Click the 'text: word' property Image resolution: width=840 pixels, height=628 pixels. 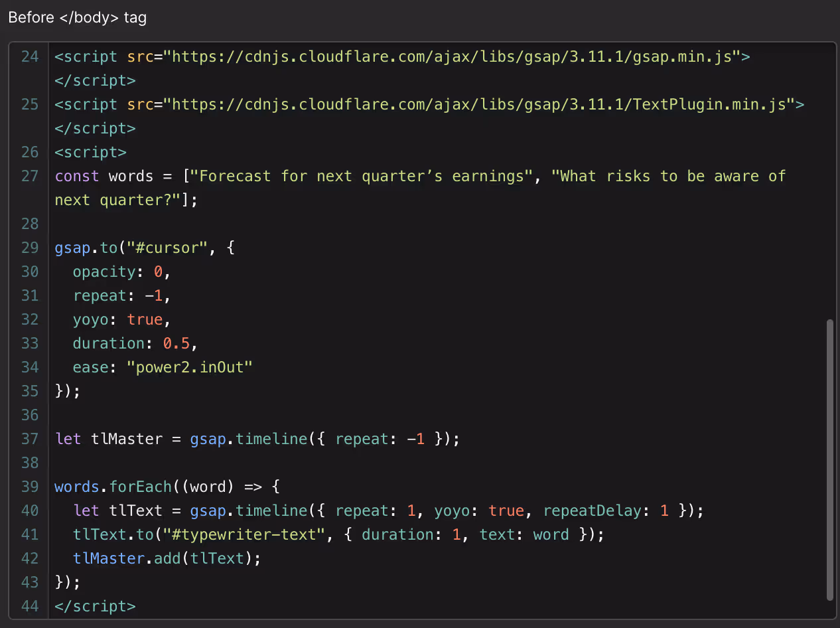coord(524,534)
